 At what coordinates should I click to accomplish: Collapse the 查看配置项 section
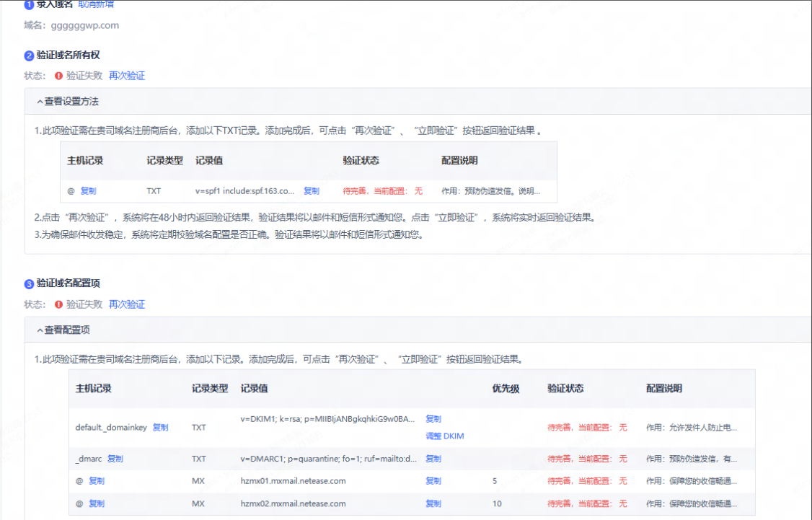tap(63, 330)
